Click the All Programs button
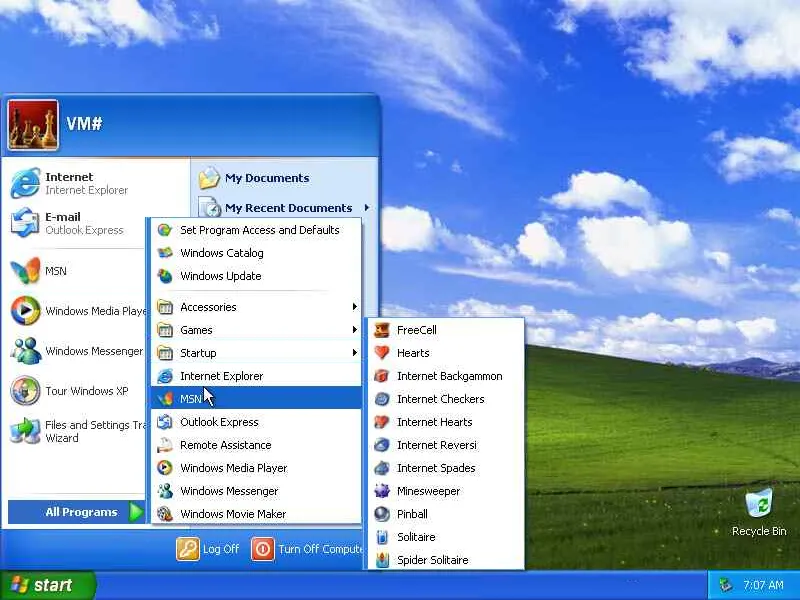The image size is (800, 600). 77,512
